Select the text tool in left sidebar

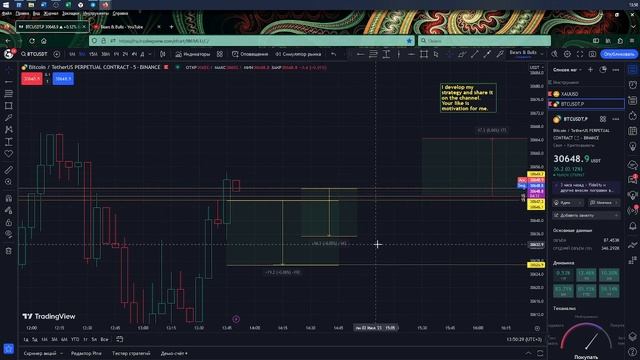pyautogui.click(x=8, y=142)
